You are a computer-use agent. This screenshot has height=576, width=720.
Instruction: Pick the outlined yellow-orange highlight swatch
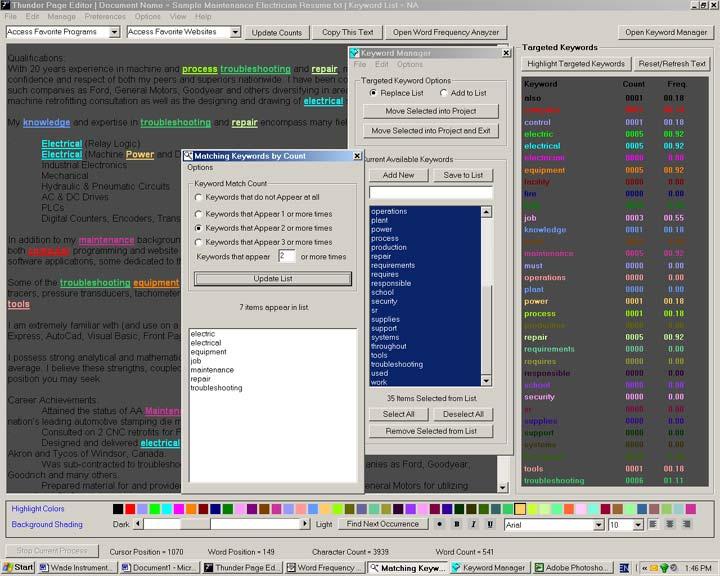pyautogui.click(x=520, y=509)
